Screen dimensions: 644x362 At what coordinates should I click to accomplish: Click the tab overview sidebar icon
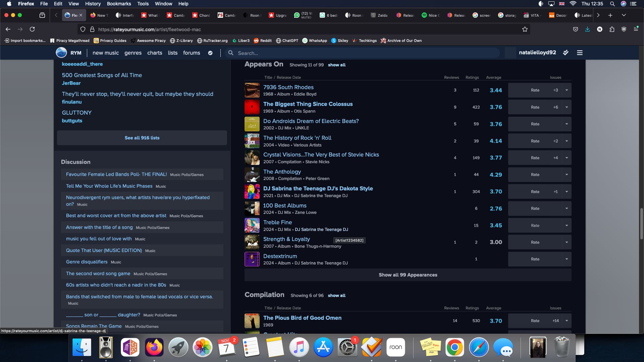click(42, 15)
